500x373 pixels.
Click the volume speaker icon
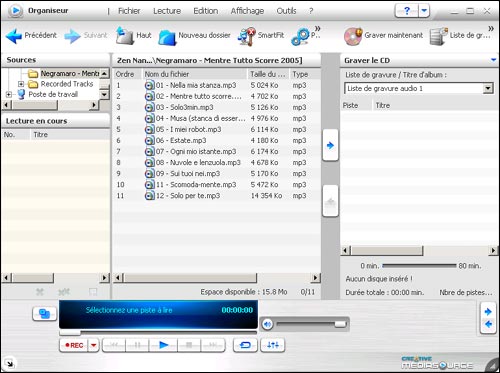(x=267, y=324)
